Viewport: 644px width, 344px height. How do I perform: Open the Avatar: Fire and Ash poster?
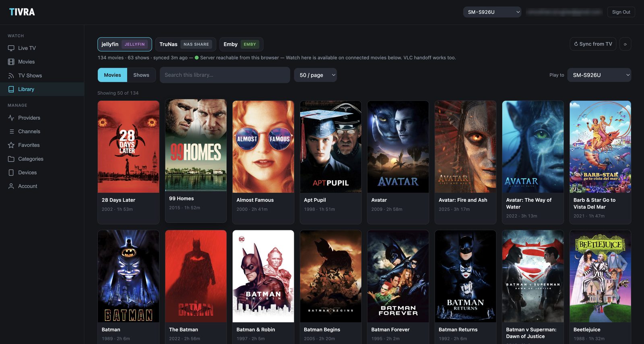[466, 147]
